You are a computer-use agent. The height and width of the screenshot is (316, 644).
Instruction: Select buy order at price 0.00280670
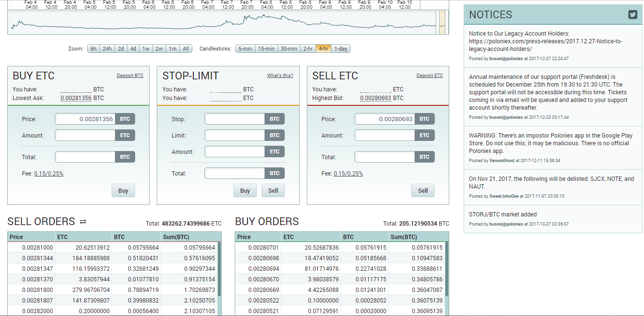coord(340,279)
